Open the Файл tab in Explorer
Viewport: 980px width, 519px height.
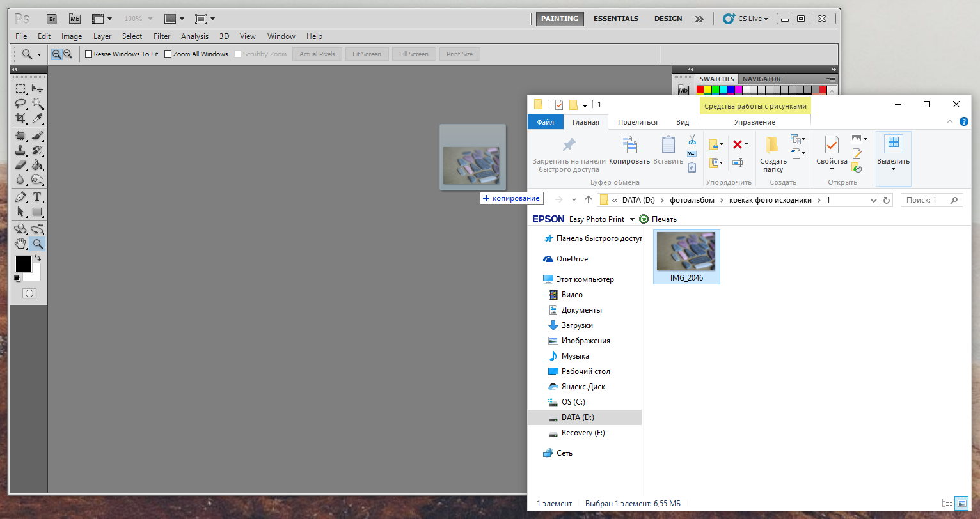pyautogui.click(x=546, y=122)
